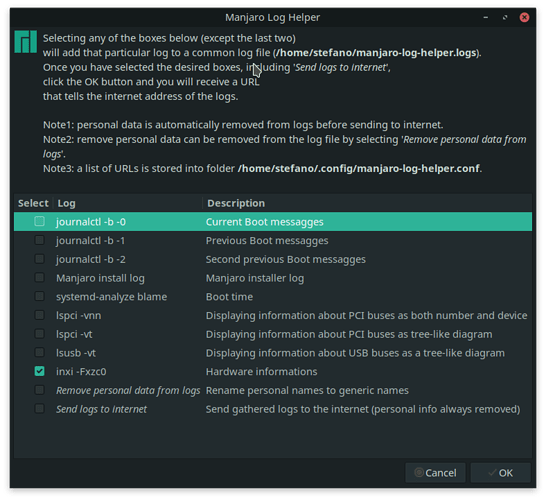This screenshot has width=546, height=500.
Task: Uncheck the inxi -Fxzc0 checkbox
Action: pos(39,371)
